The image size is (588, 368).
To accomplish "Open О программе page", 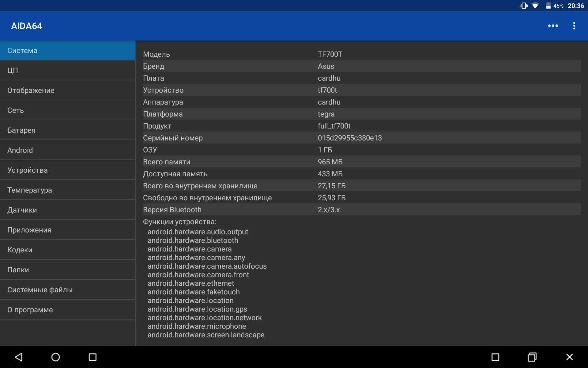I will (67, 310).
